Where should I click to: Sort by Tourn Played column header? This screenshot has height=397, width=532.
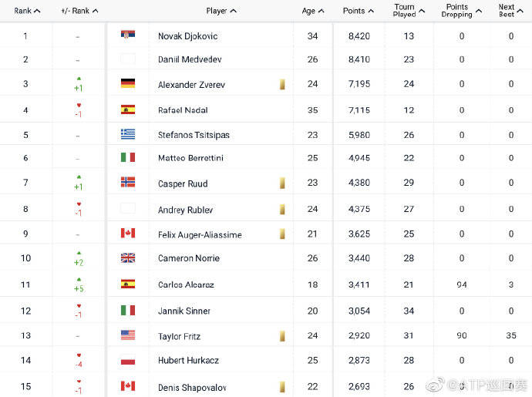point(409,11)
